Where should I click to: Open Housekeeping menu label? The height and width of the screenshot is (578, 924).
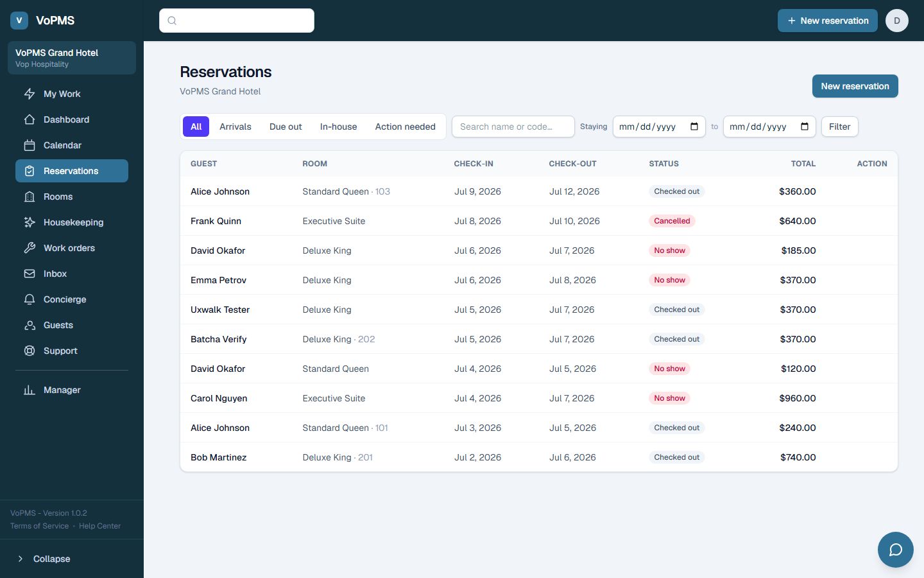click(74, 222)
